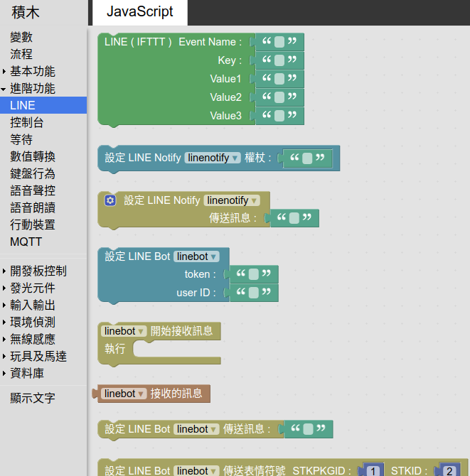470x476 pixels.
Task: Select the 語音朗讀 category
Action: (33, 207)
